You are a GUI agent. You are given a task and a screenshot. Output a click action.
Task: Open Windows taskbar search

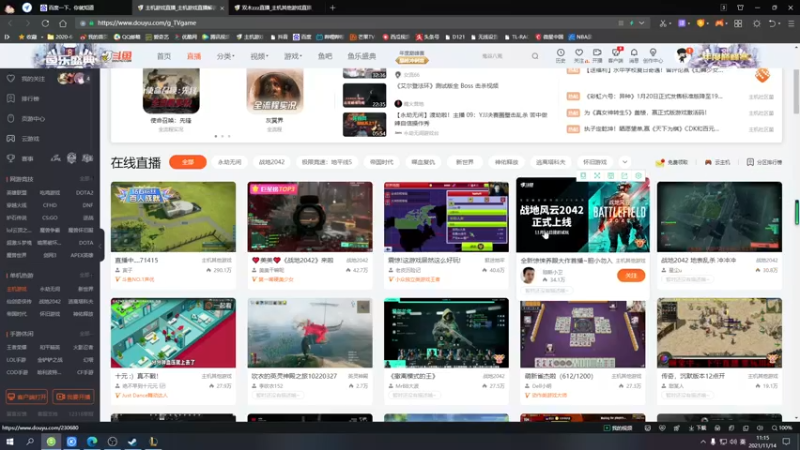(30, 442)
